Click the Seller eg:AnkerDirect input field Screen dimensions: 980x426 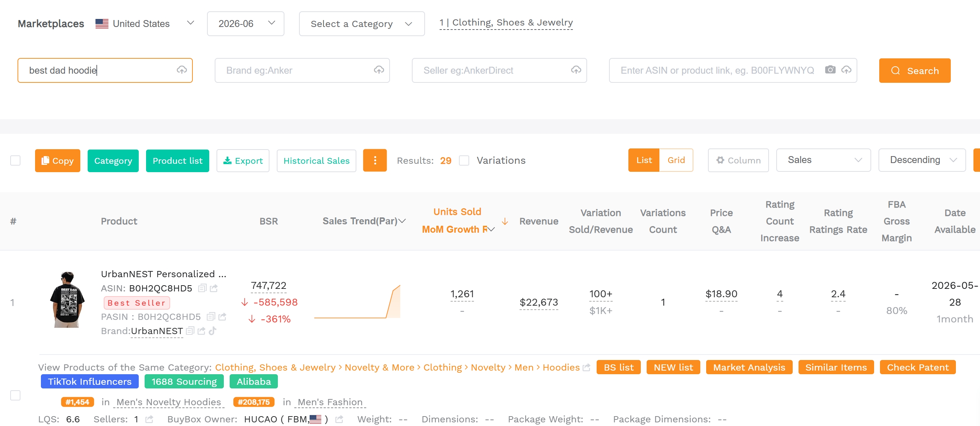click(499, 70)
